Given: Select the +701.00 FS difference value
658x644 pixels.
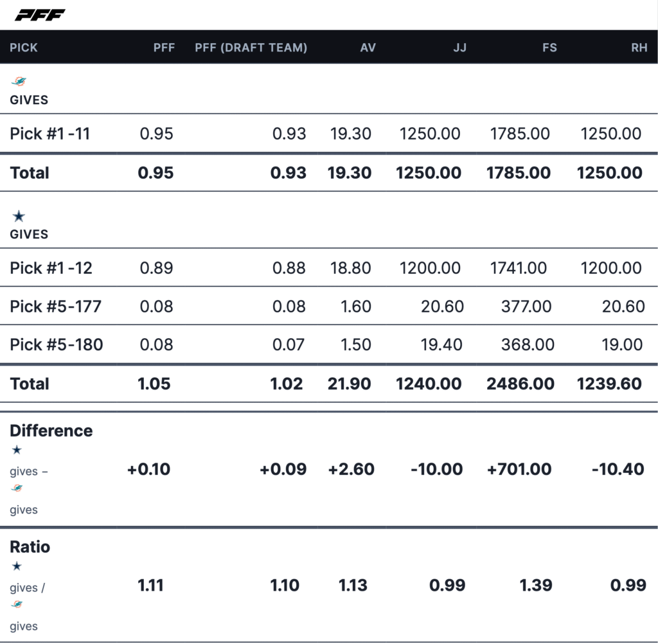Looking at the screenshot, I should coord(519,469).
